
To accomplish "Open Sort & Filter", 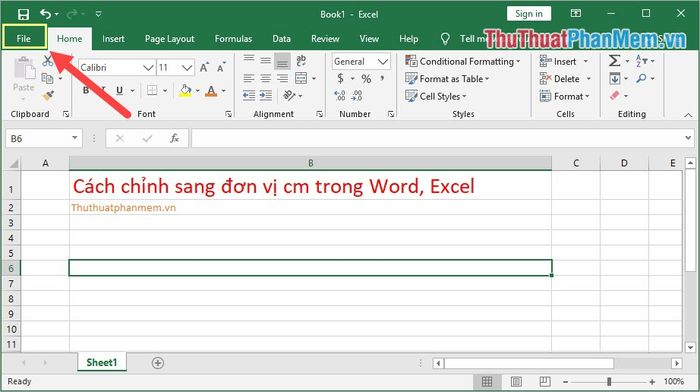I will 642,61.
